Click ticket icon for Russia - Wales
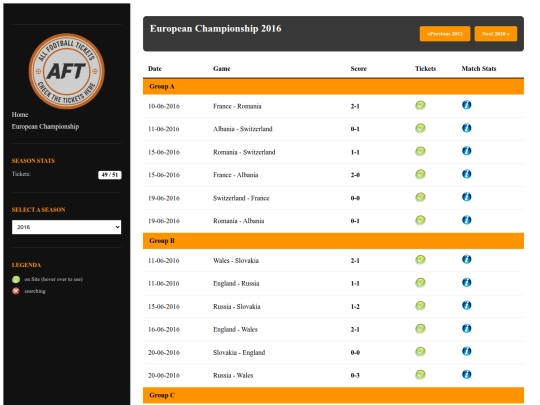 click(420, 375)
